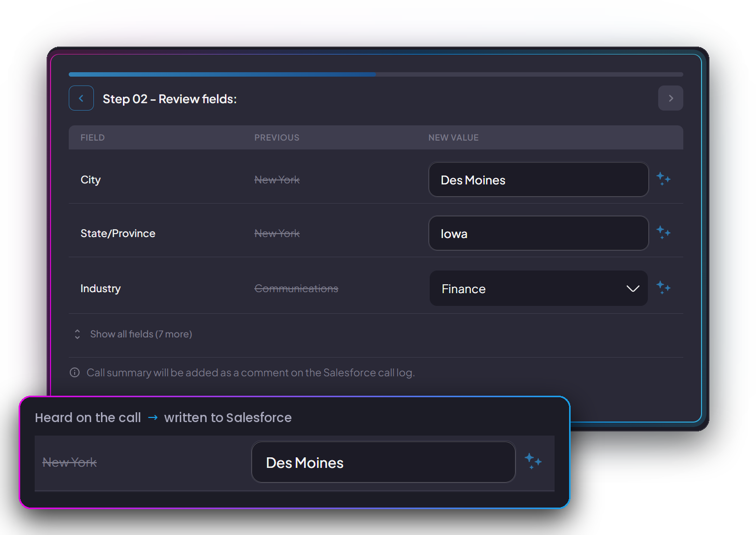The height and width of the screenshot is (535, 756).
Task: Select the Industry field label
Action: coord(100,288)
